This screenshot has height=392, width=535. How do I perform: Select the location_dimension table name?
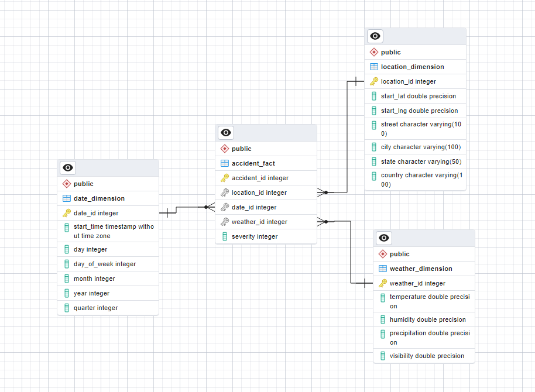(x=413, y=67)
